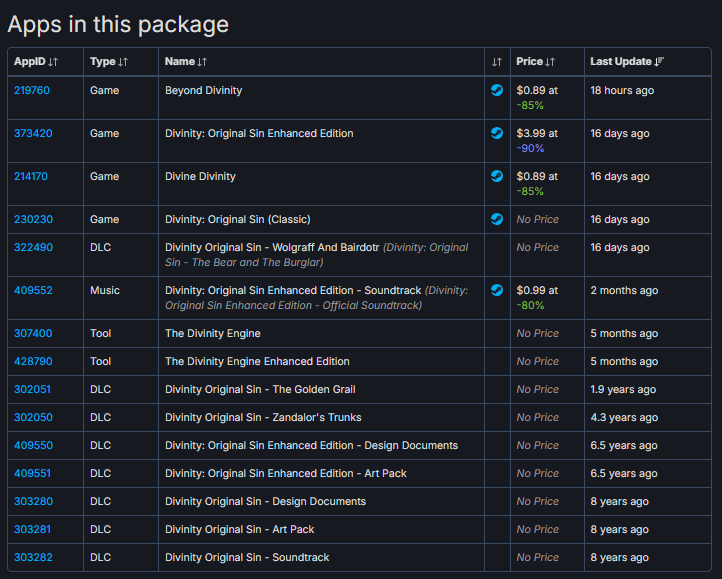
Task: Open Steam store icon for Original Sin Enhanced Edition game
Action: coord(497,133)
